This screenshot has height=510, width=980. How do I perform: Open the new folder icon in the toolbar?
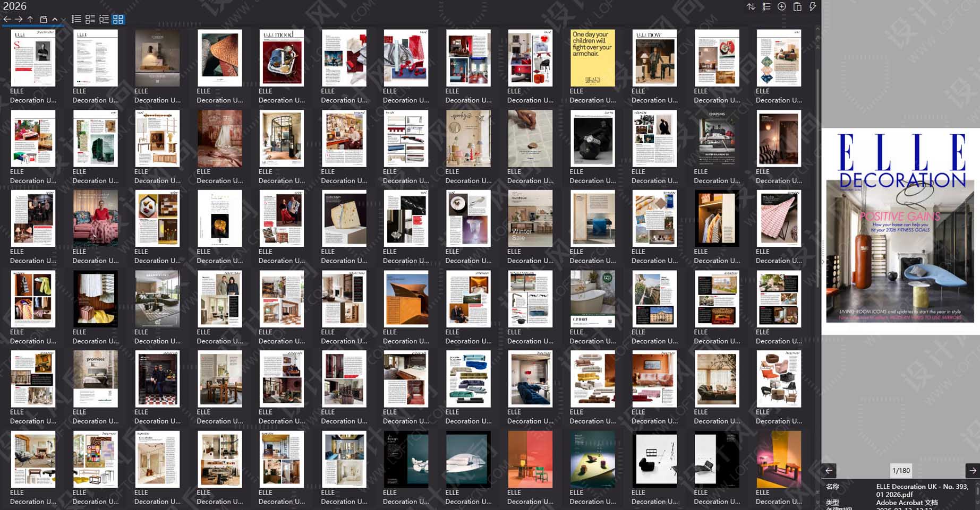point(42,19)
